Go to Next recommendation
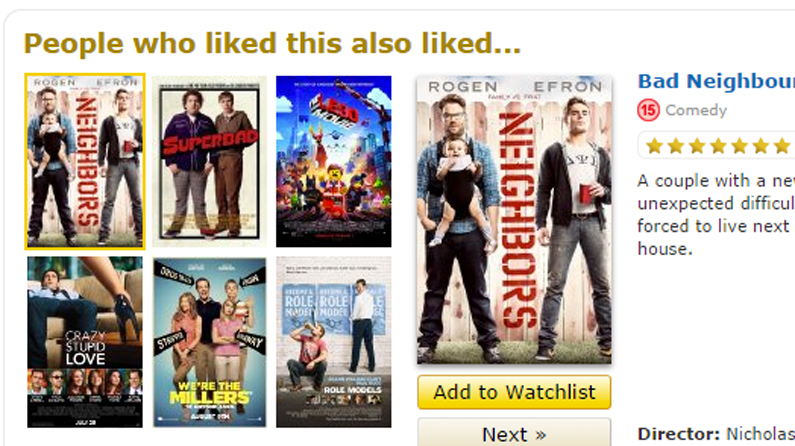The width and height of the screenshot is (795, 446). [514, 433]
